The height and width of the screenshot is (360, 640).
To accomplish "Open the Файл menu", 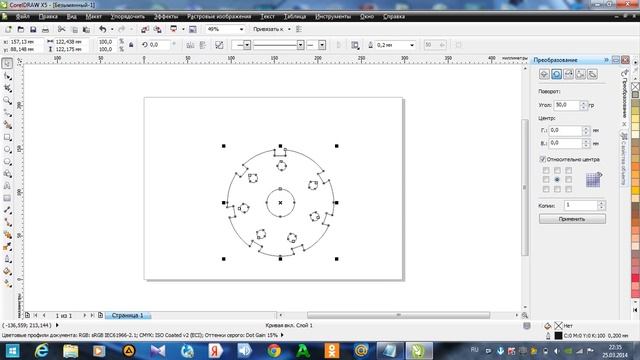I will point(22,17).
